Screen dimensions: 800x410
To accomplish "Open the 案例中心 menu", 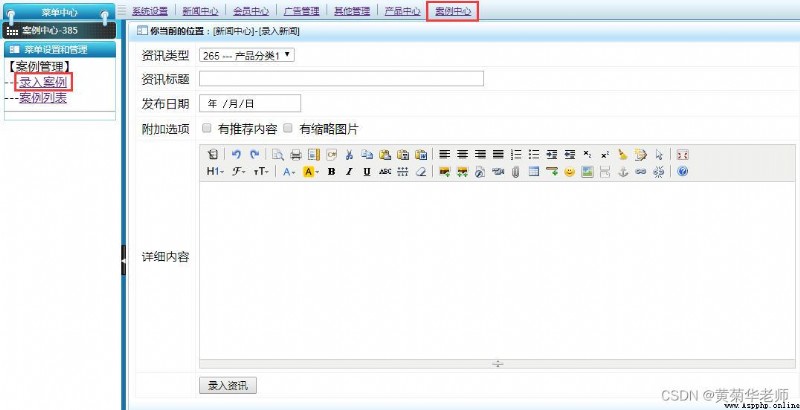I will pyautogui.click(x=453, y=11).
